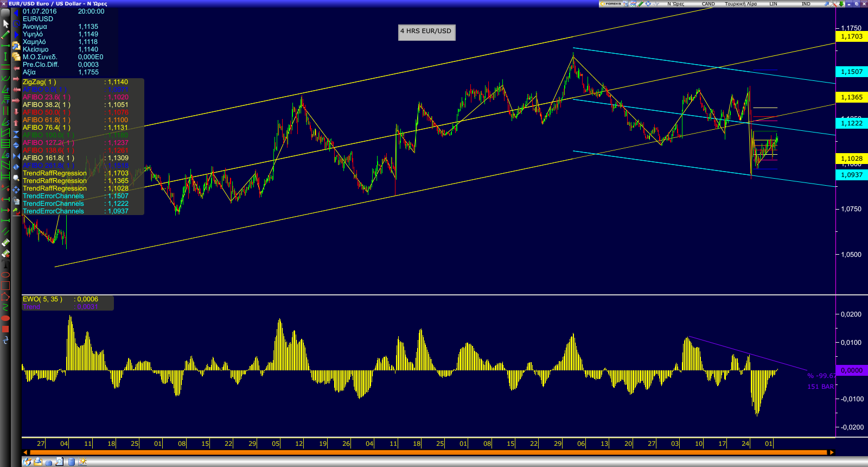Open the IND indicators dropdown
The width and height of the screenshot is (868, 467).
[806, 4]
